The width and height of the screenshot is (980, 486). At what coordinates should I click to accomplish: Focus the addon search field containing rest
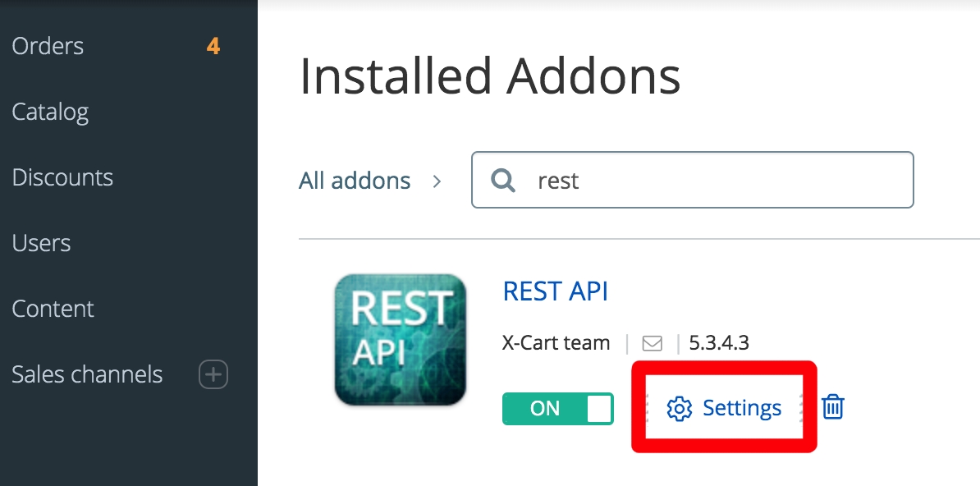[693, 180]
